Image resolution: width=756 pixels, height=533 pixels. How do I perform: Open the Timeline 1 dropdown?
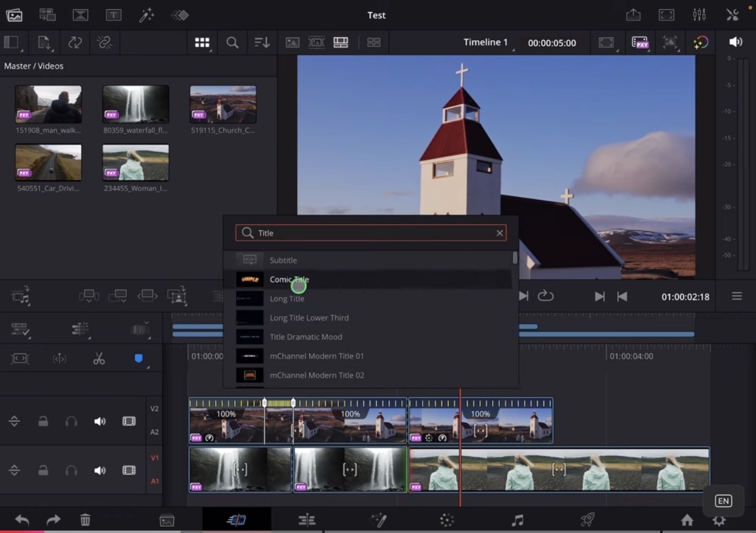(x=486, y=43)
